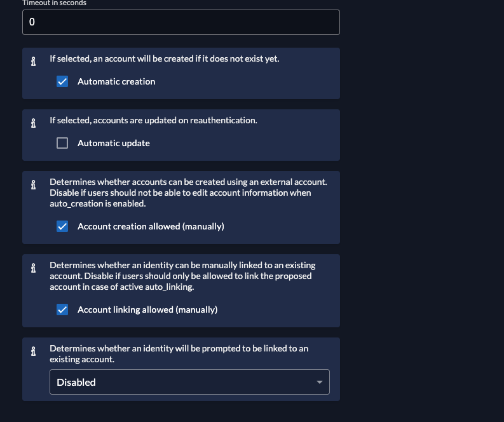This screenshot has width=504, height=422.
Task: Click the info icon beside automatic creation description
Action: [33, 62]
